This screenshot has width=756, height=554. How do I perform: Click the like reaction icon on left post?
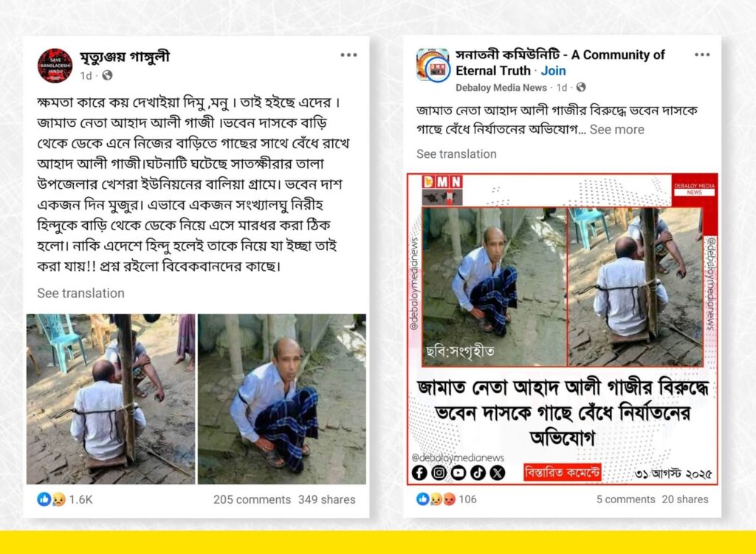[x=44, y=499]
